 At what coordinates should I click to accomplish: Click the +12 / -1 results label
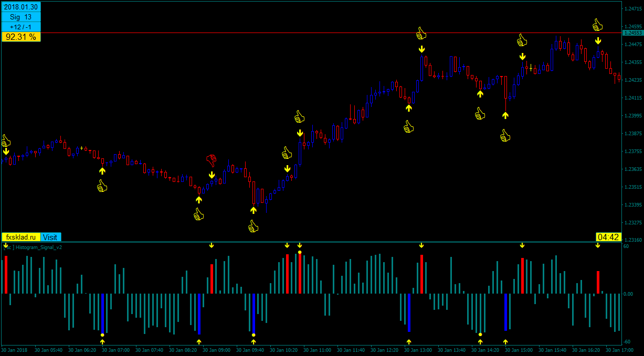(21, 27)
